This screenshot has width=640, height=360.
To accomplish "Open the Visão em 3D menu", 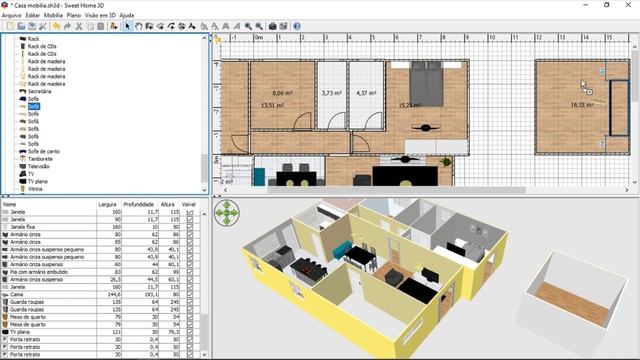I will [100, 15].
